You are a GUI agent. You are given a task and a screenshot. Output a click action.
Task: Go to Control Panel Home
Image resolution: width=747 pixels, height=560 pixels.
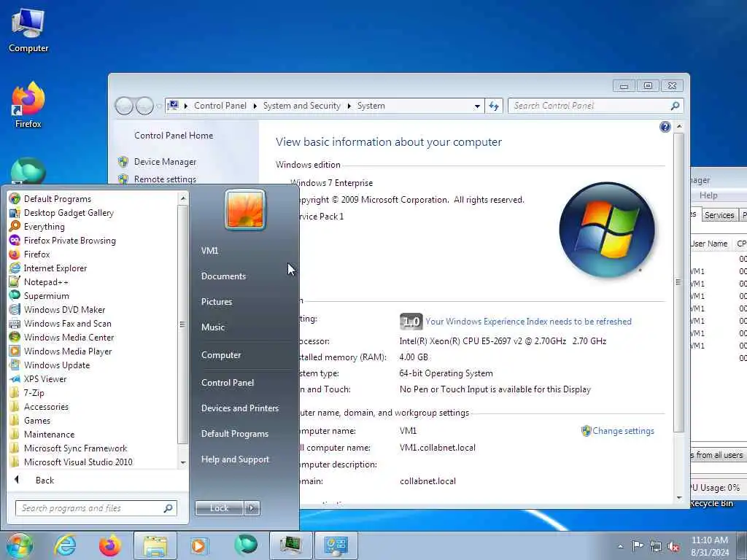pyautogui.click(x=174, y=136)
